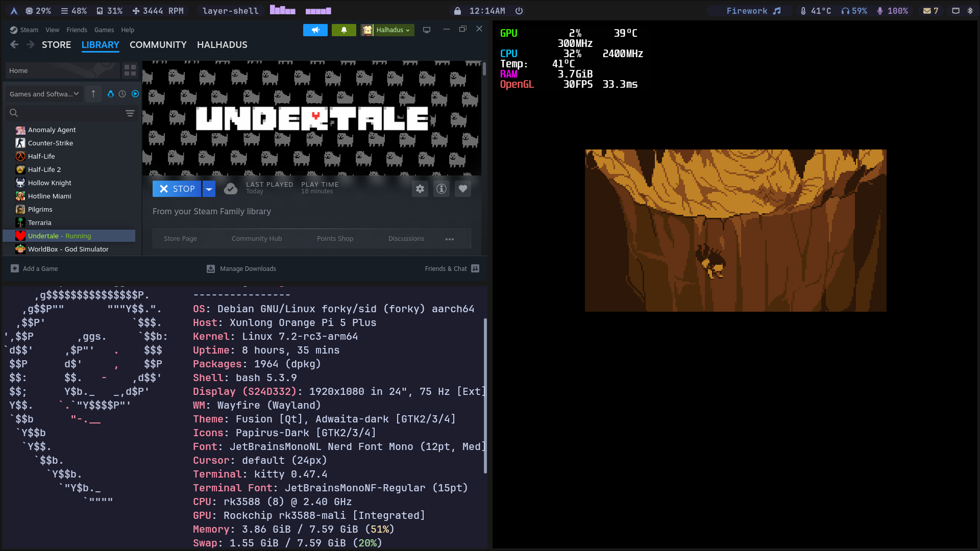980x551 pixels.
Task: Check Undertale cloud sync status icon
Action: (x=231, y=189)
